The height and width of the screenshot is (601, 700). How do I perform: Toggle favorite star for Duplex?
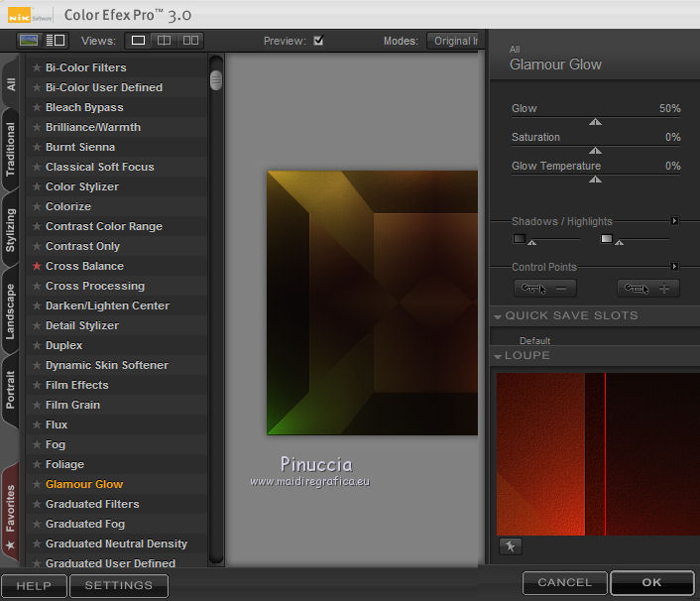pos(37,345)
